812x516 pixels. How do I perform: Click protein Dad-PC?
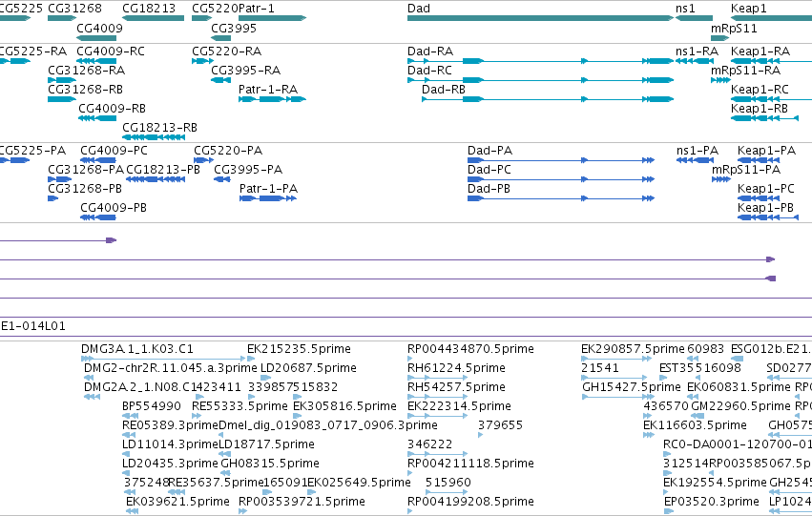pyautogui.click(x=561, y=179)
